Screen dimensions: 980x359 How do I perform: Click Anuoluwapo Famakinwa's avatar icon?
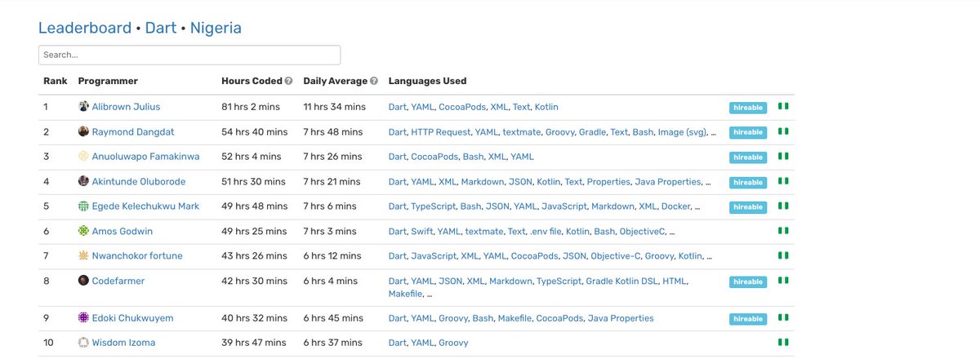(x=83, y=157)
